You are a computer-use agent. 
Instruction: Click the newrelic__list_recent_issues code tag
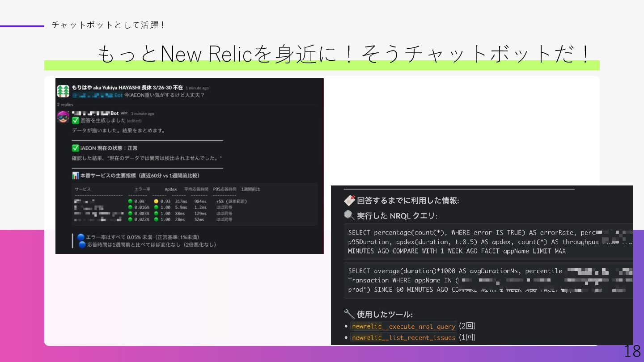[403, 337]
